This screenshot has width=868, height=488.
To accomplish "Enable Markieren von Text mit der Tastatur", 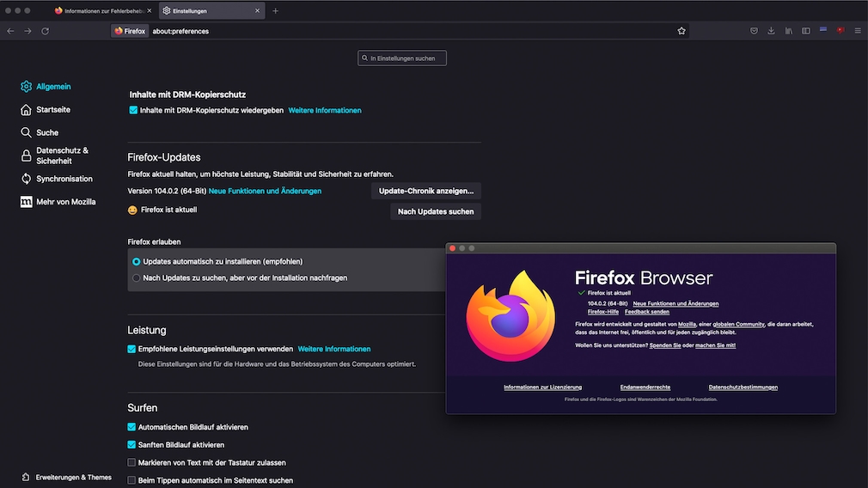I will (131, 462).
